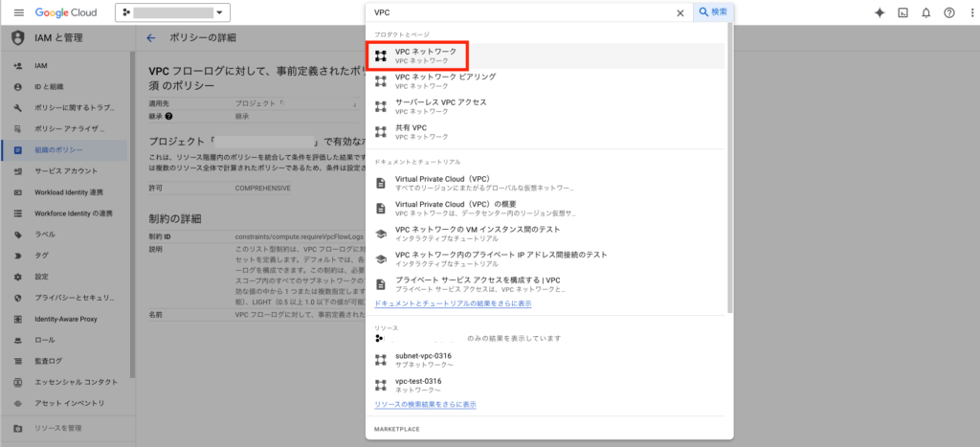
Task: Open ラベル in the sidebar
Action: point(66,235)
